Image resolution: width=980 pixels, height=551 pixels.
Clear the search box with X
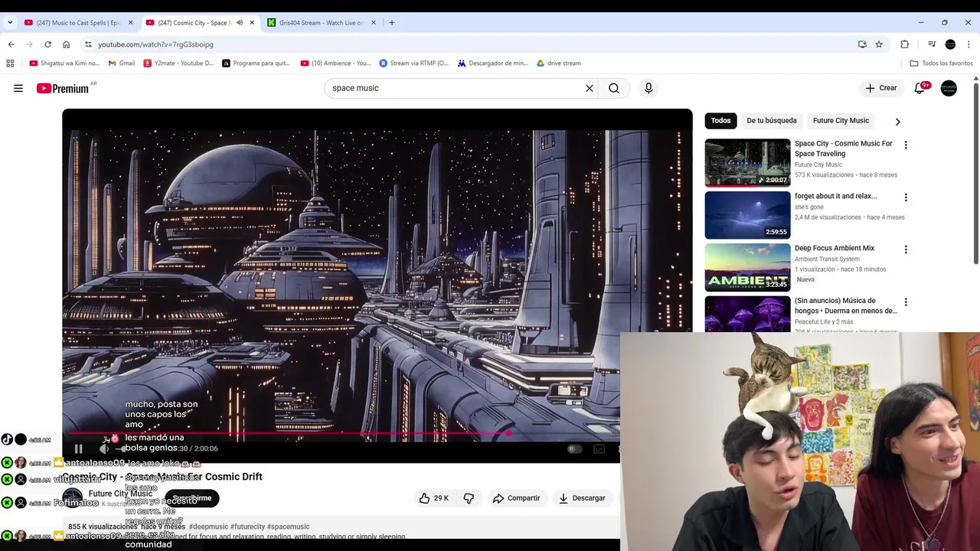(590, 88)
